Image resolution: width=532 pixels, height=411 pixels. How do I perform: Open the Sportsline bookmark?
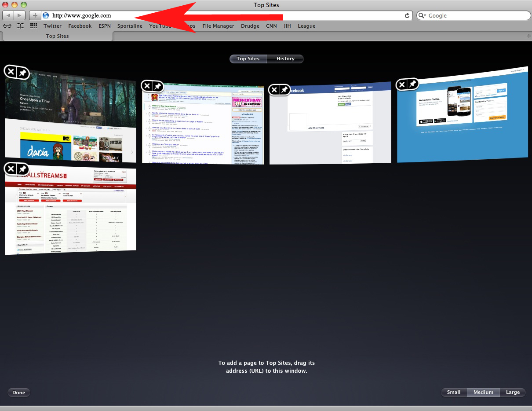point(130,26)
